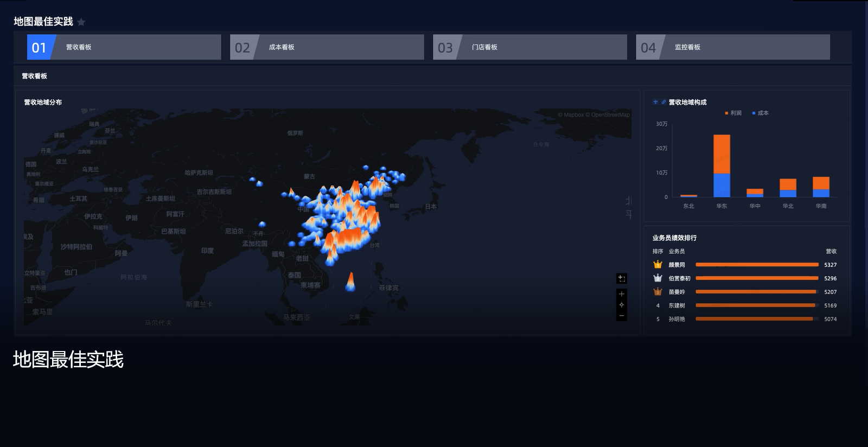Zoom out on the map
Screen dimensions: 868x447
622,315
